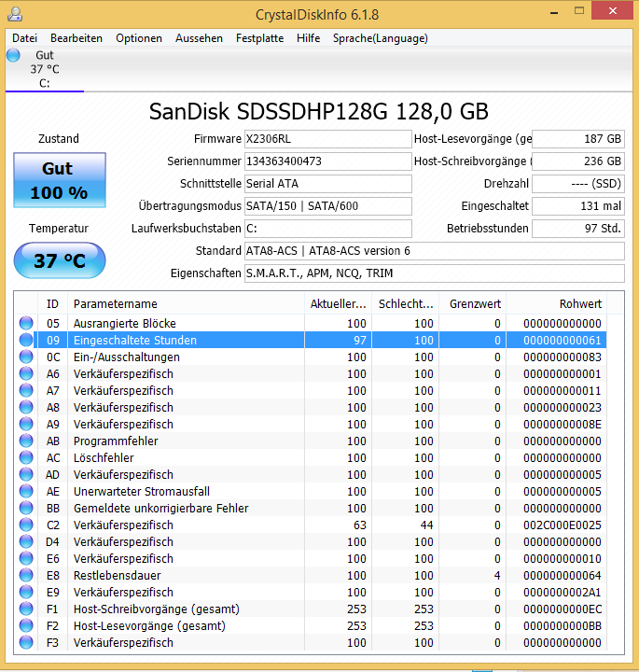The image size is (639, 672).
Task: Select the Unerwarteter Stromausfall row
Action: pyautogui.click(x=312, y=491)
